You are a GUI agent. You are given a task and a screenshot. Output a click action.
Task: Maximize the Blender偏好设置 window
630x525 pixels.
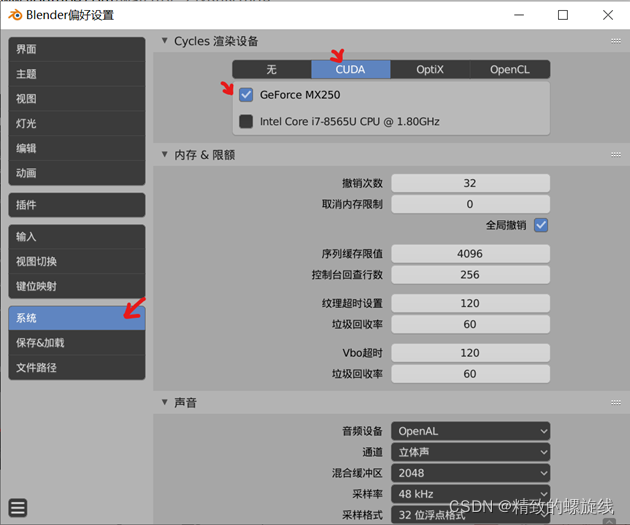click(x=563, y=15)
